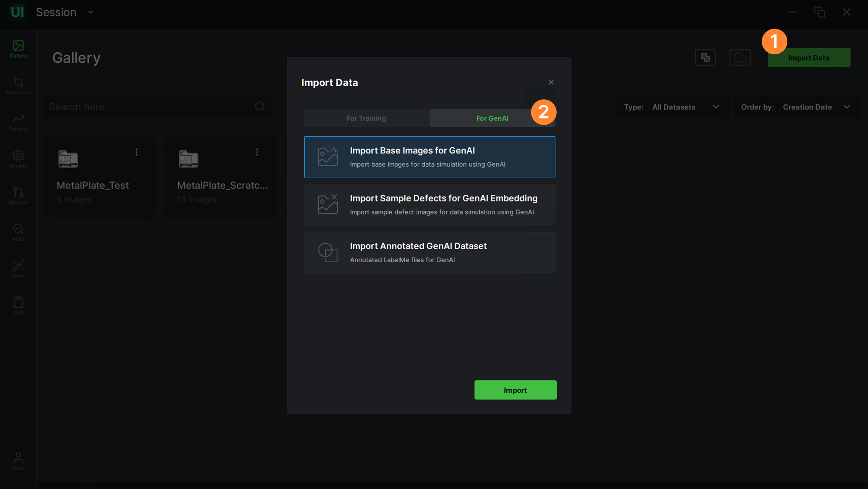Open the Audit sidebar icon

(18, 232)
